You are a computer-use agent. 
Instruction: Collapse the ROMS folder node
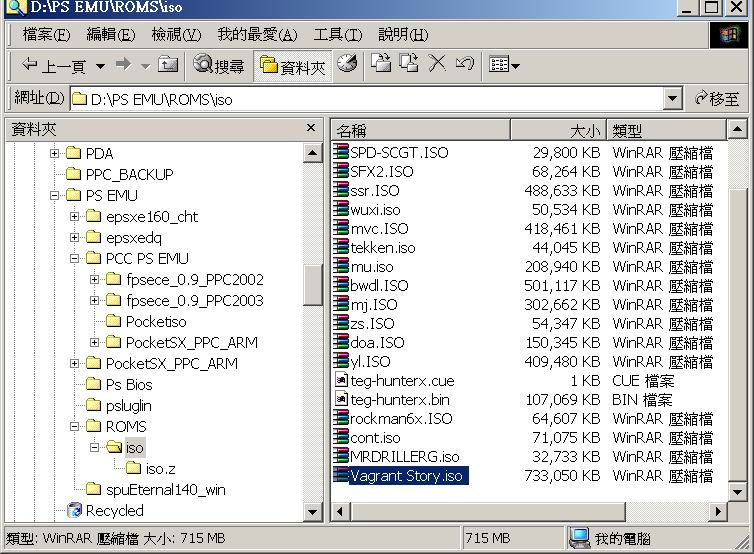coord(75,427)
